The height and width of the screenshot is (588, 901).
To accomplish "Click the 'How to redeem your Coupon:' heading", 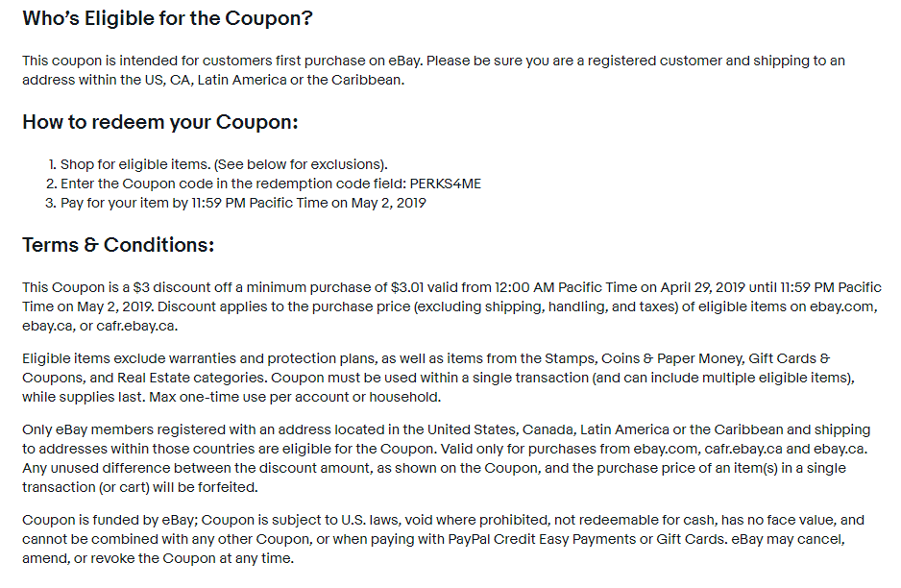I will click(x=160, y=122).
